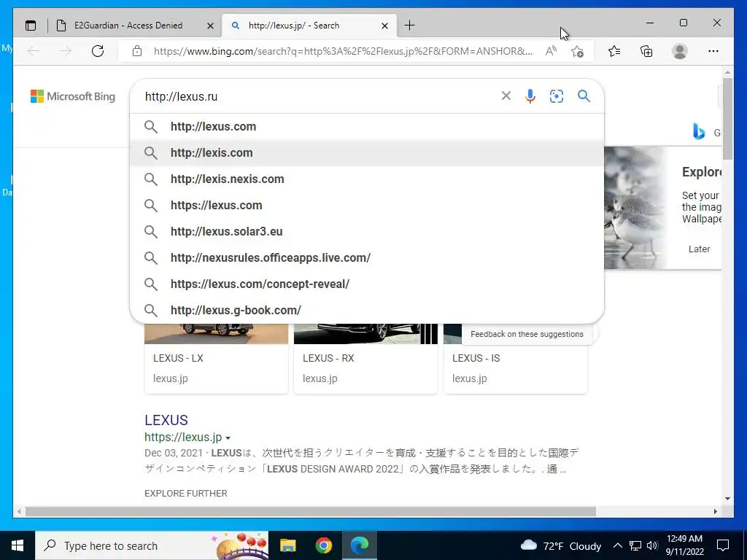This screenshot has height=560, width=747.
Task: Close the http://lexus.jp/ - Search tab
Action: coord(385,26)
